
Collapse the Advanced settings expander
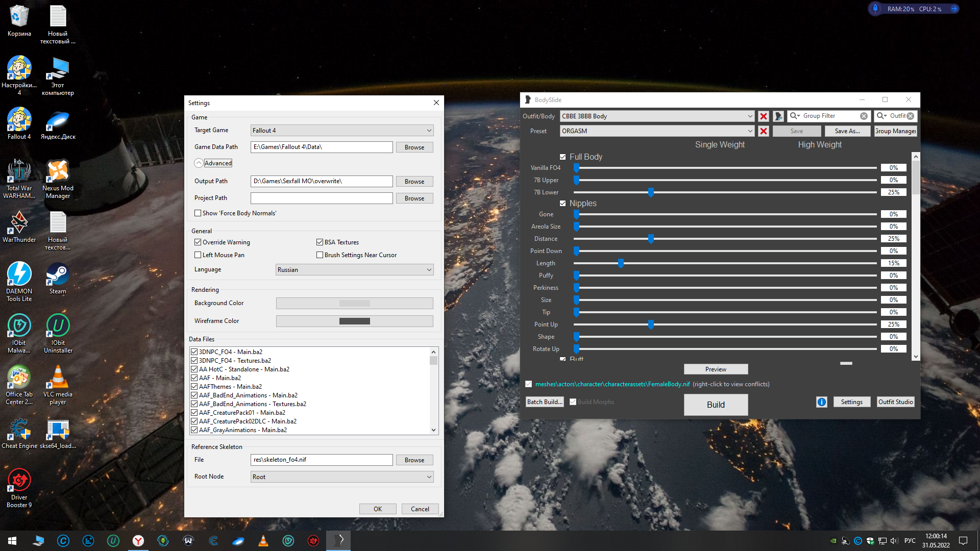coord(199,163)
